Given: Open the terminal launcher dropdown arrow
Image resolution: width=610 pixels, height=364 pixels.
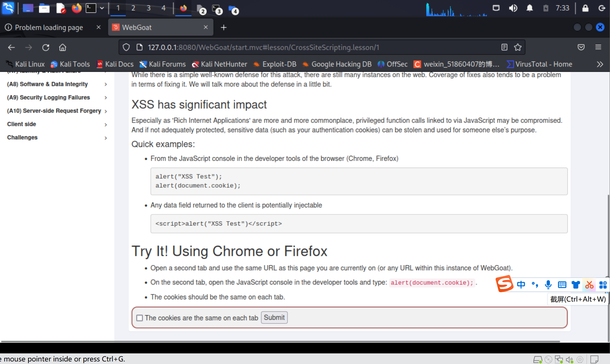Looking at the screenshot, I should pos(102,8).
